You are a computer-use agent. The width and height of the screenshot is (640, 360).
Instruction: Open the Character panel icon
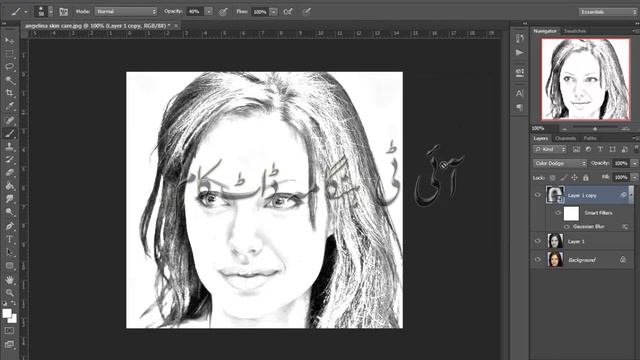coord(520,93)
